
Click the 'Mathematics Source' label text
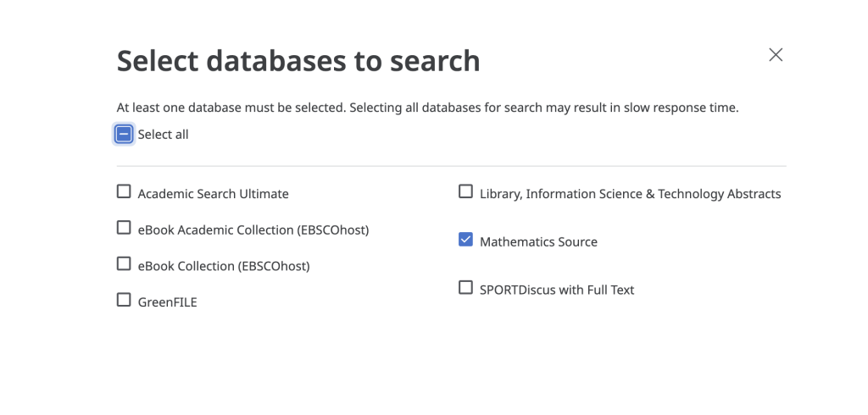(x=538, y=242)
